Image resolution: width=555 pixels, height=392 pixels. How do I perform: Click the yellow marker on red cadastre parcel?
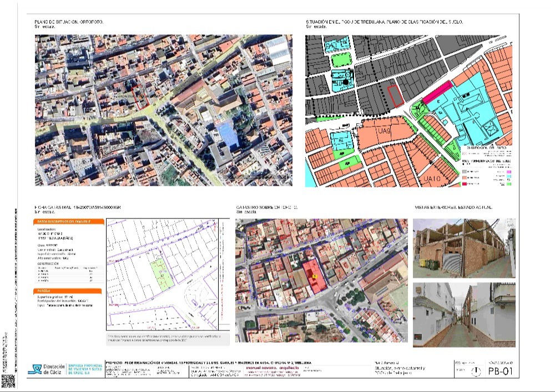(314, 276)
